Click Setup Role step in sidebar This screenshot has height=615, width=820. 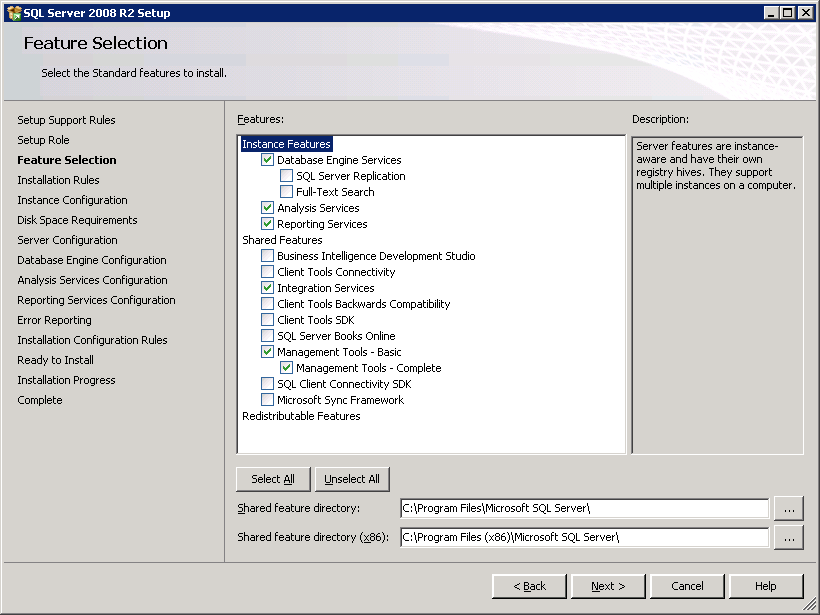43,140
